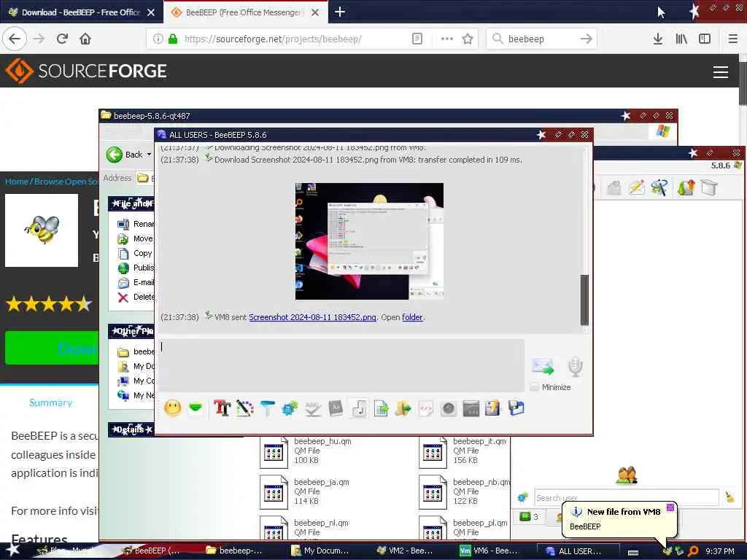
Task: Select the Summary tab on SourceForge page
Action: (x=50, y=402)
